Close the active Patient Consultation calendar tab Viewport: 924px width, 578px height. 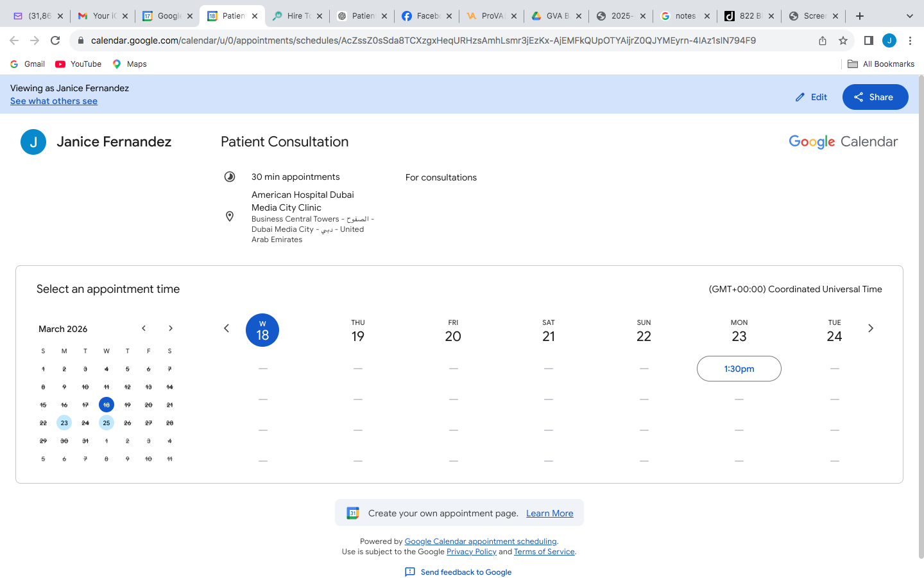coord(255,16)
